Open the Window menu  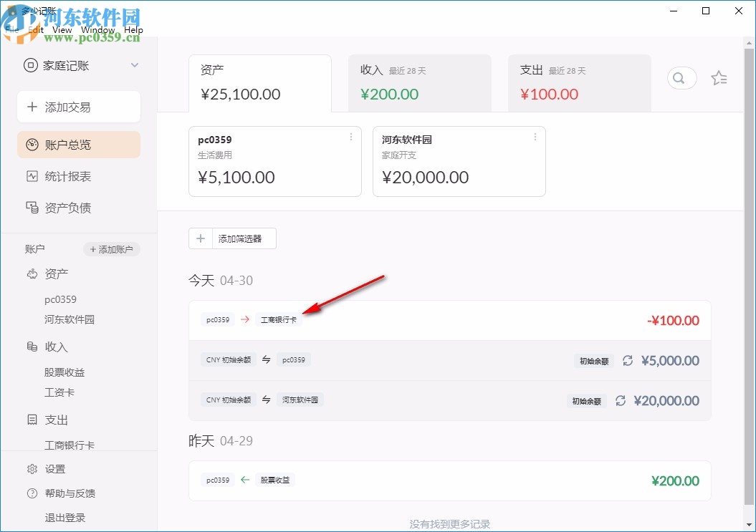[98, 30]
